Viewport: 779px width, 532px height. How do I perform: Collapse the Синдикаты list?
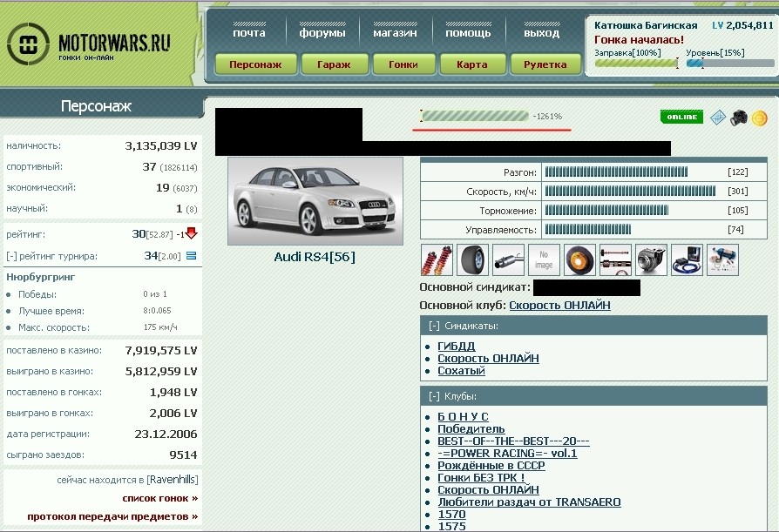(434, 326)
